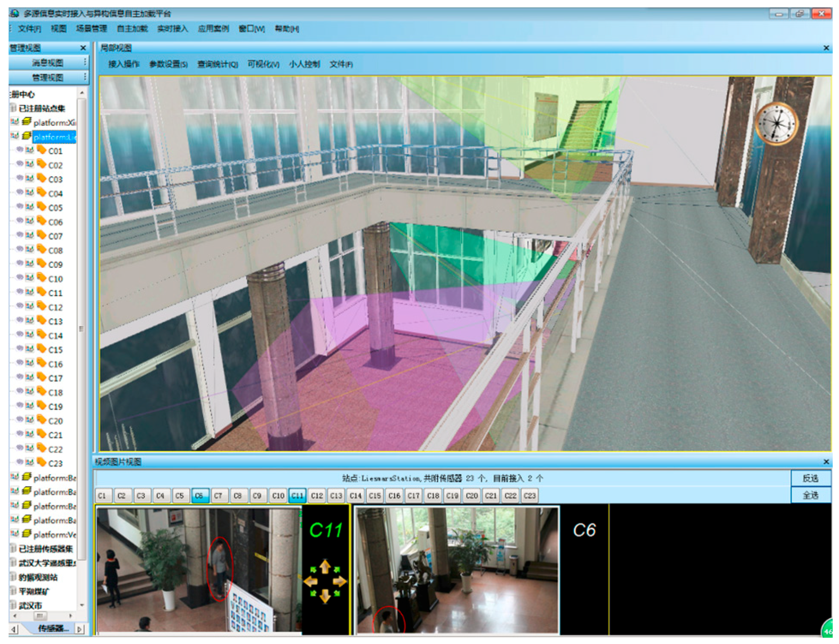Screen dimensions: 839x644
Task: Click the orange tag icon for sensor C01
Action: [41, 150]
